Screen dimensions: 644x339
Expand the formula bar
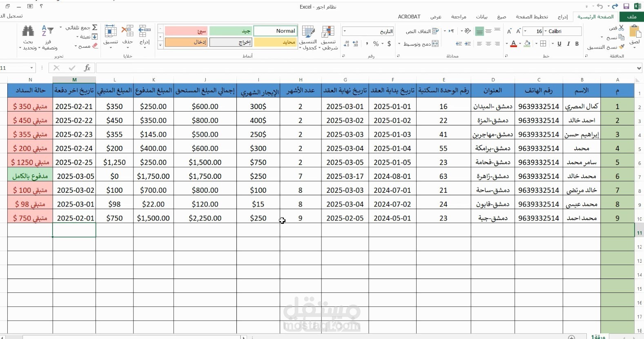pos(639,68)
